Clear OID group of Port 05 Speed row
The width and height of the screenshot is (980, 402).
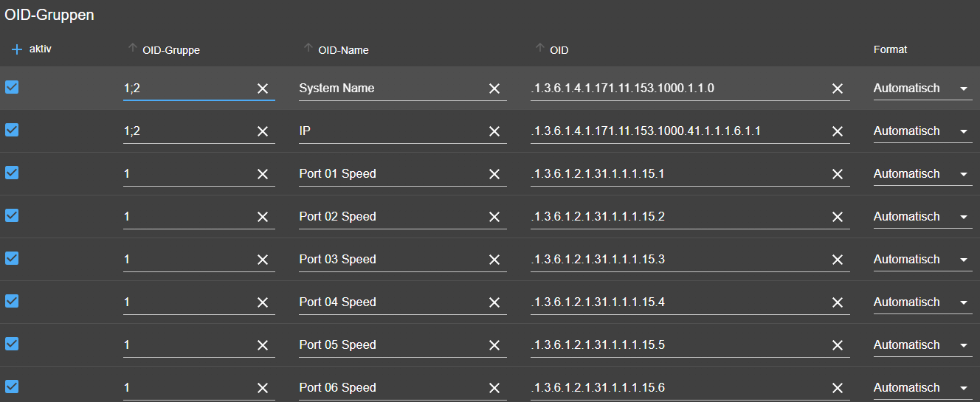point(263,345)
